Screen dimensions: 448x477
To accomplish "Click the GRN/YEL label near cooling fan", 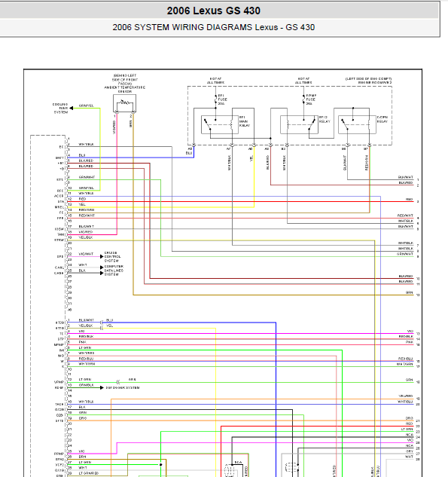I will (87, 105).
